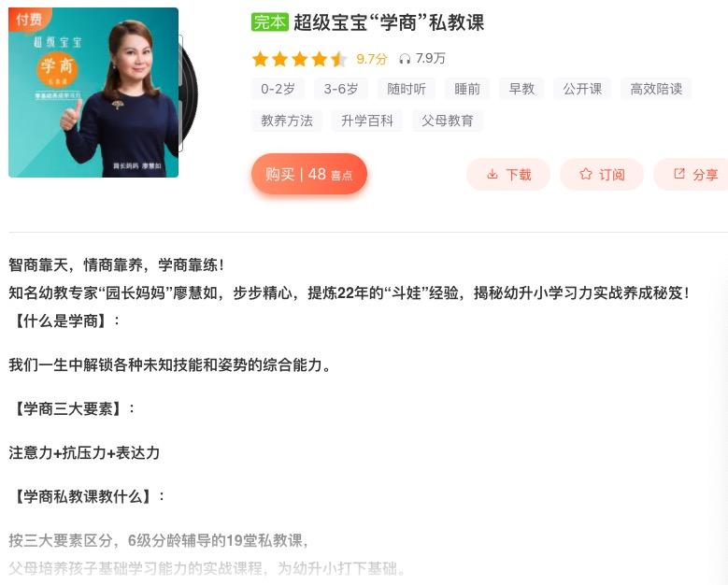728x585 pixels.
Task: Open the 随时听 tag
Action: pos(407,89)
